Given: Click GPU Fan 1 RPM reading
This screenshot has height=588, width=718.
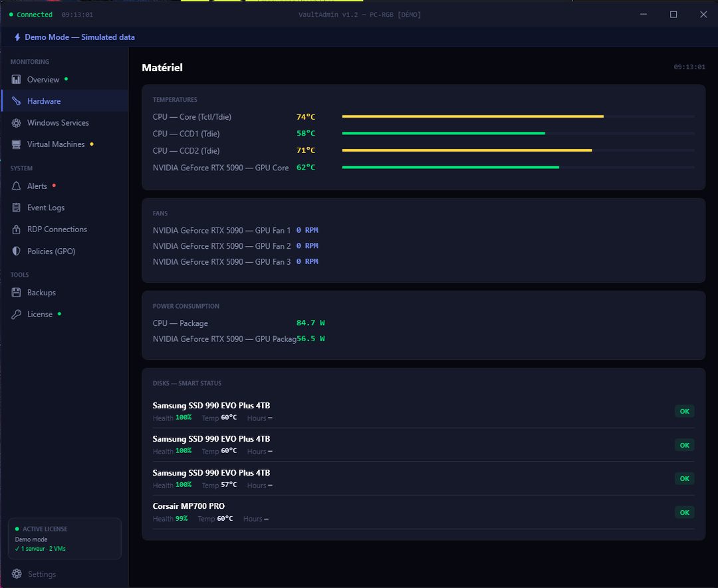Looking at the screenshot, I should click(307, 230).
